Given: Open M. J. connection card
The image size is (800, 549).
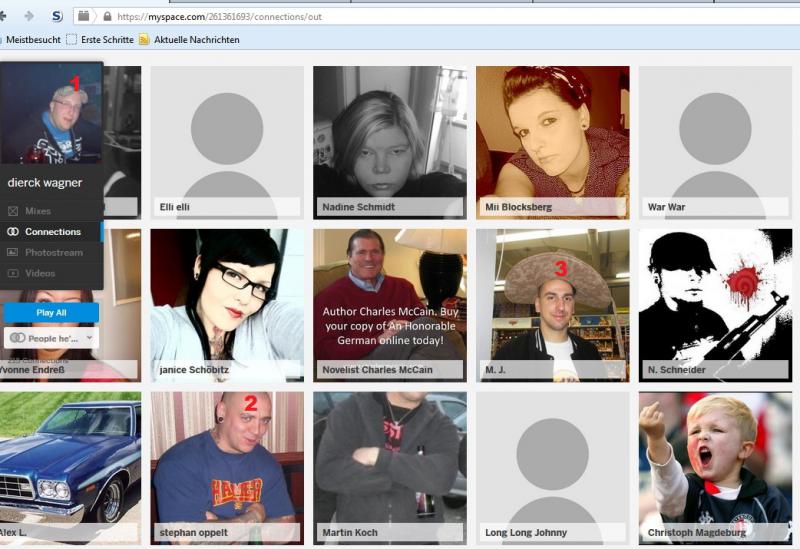Looking at the screenshot, I should point(553,305).
